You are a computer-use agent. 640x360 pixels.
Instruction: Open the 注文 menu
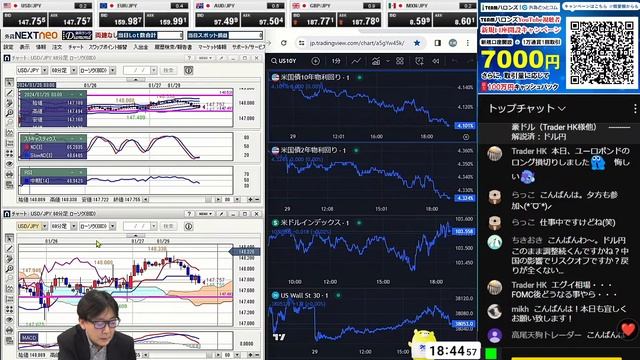pyautogui.click(x=57, y=47)
